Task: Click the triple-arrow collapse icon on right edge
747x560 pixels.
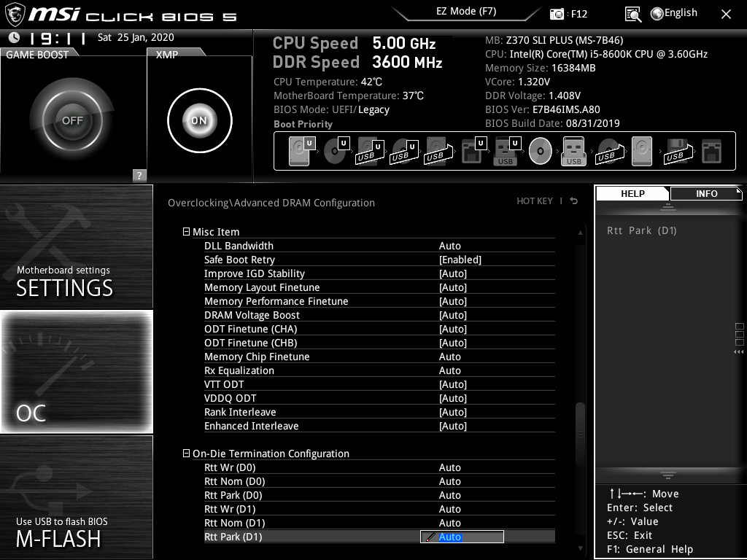Action: pos(738,352)
